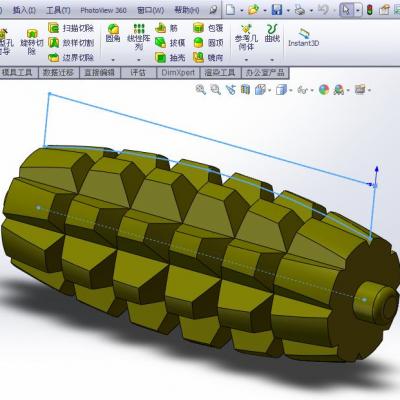400x400 pixels.
Task: Open the New document dropdown arrow
Action: point(242,11)
